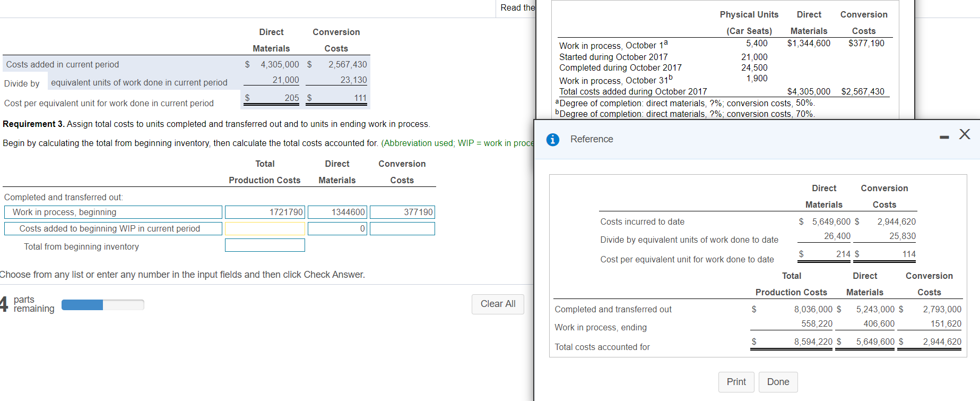Focus the Total from beginning inventory input
Screen dimensions: 980x401
[265, 245]
